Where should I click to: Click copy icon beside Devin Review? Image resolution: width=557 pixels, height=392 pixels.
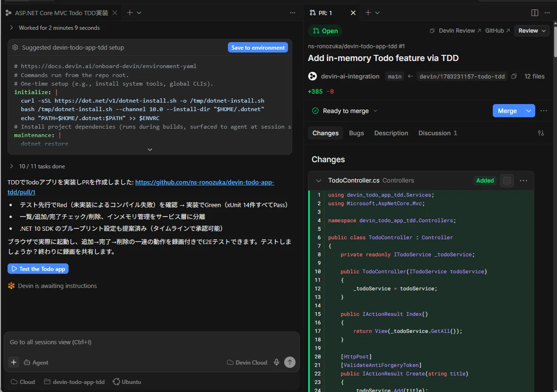432,31
